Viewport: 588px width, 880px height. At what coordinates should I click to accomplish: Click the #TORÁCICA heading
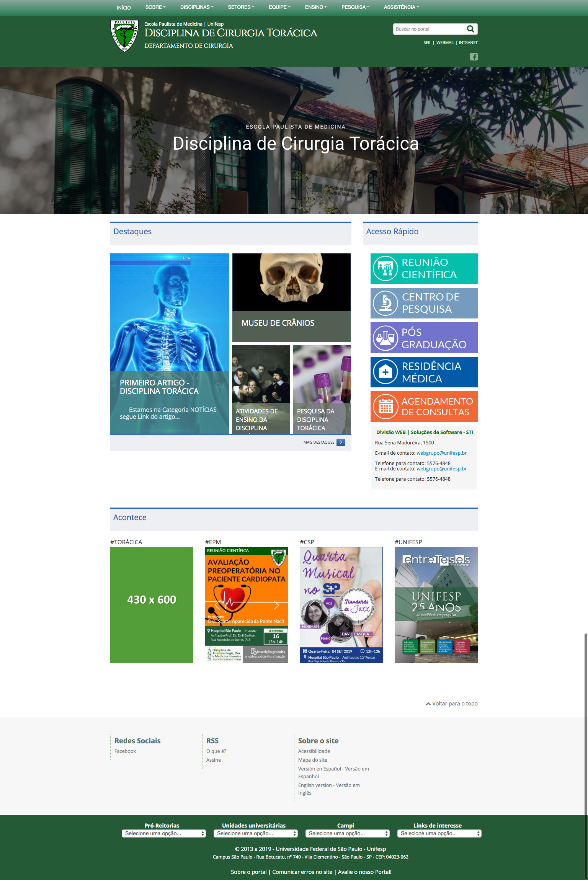pyautogui.click(x=126, y=542)
